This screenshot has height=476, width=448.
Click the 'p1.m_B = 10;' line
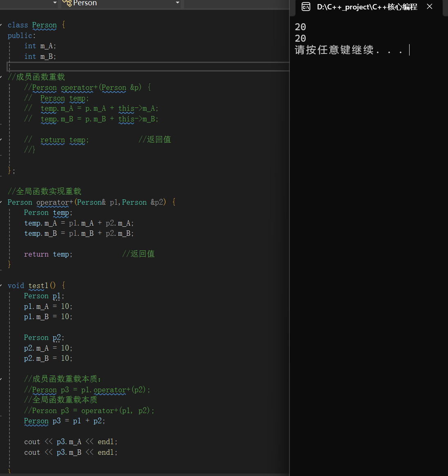point(48,317)
